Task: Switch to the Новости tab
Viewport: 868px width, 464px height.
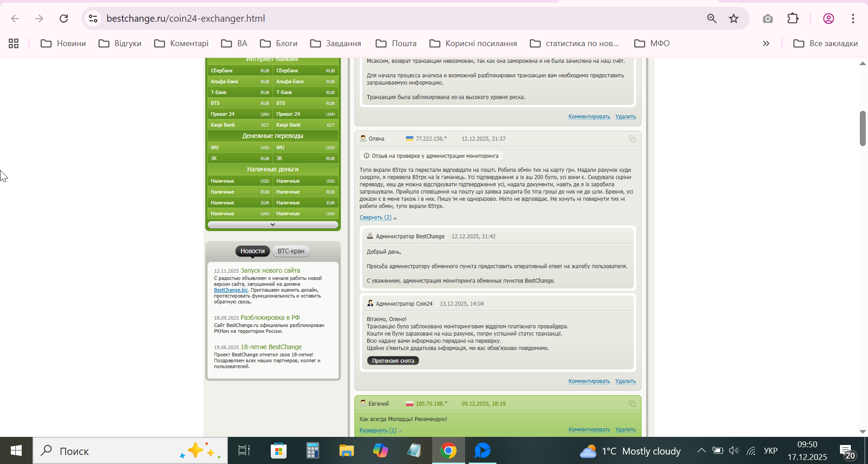Action: [x=252, y=251]
